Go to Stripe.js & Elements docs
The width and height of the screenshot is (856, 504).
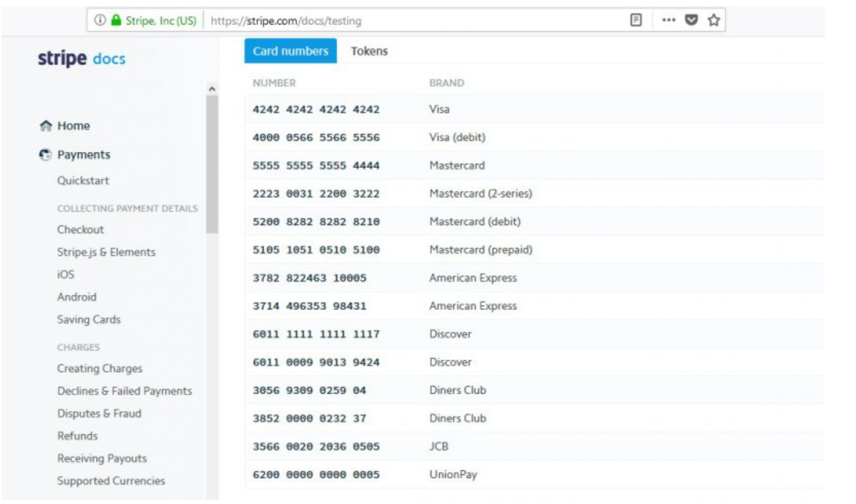(x=106, y=252)
